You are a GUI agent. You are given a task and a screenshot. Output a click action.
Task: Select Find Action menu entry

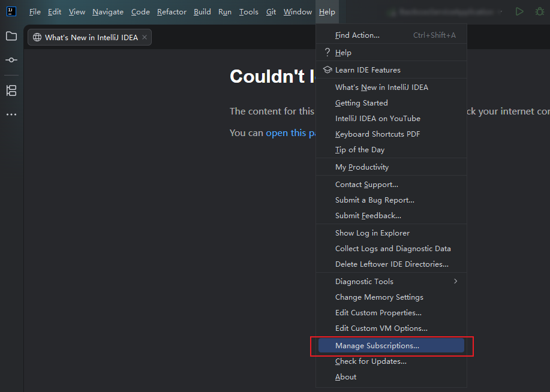coord(391,35)
